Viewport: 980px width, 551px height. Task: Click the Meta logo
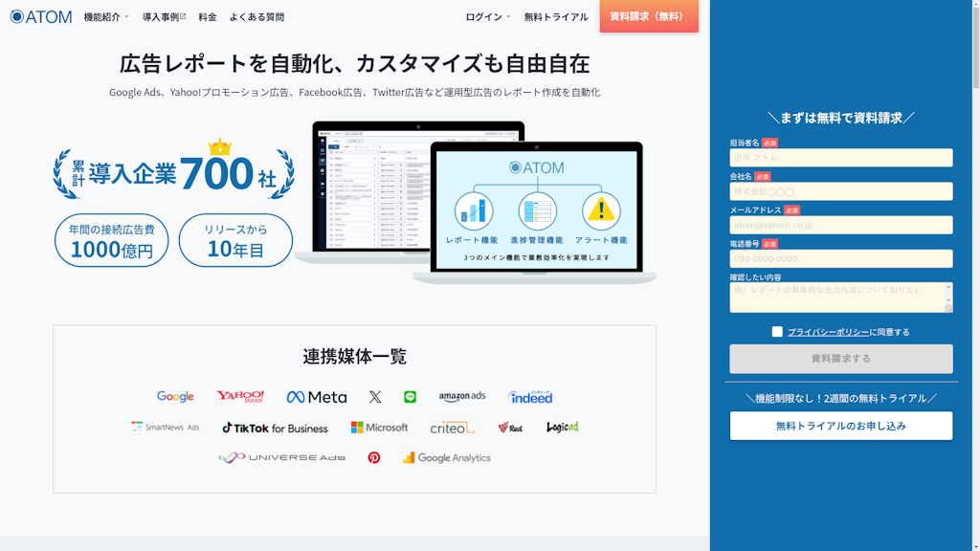tap(317, 397)
